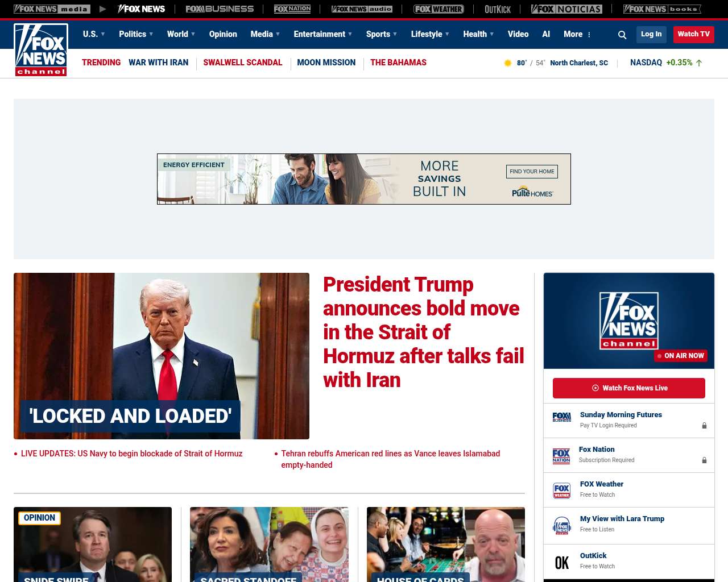Click the More vertical dots icon
Screen dimensions: 728x582
tap(589, 35)
